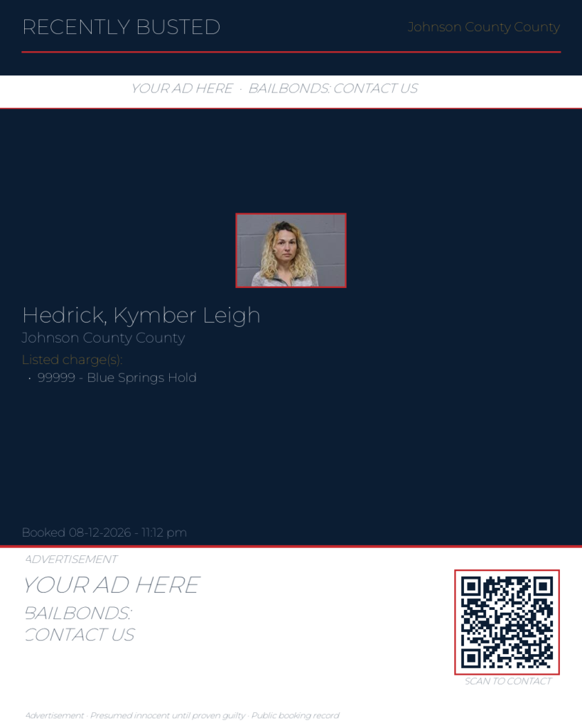Click Johnson County County in top header

tap(484, 28)
